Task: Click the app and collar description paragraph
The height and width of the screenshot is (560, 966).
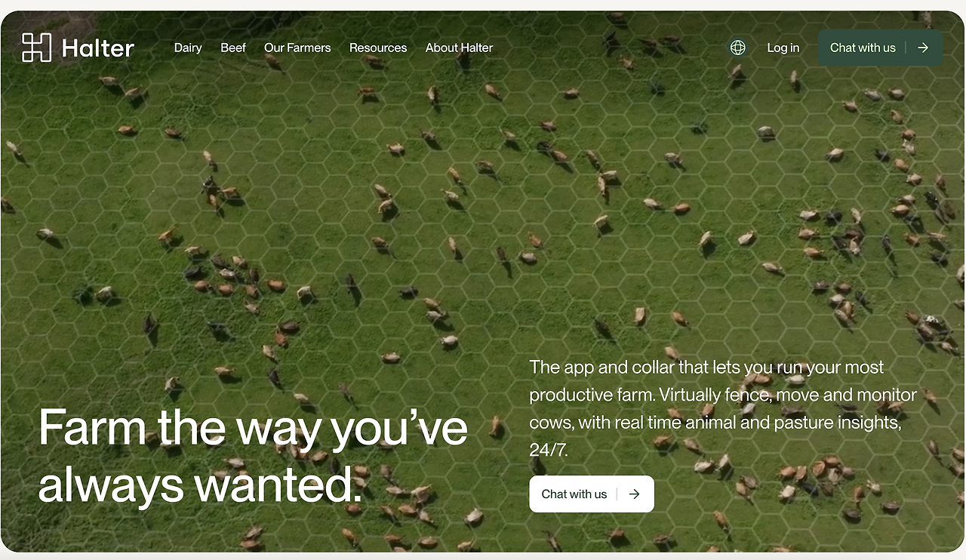Action: pos(723,408)
